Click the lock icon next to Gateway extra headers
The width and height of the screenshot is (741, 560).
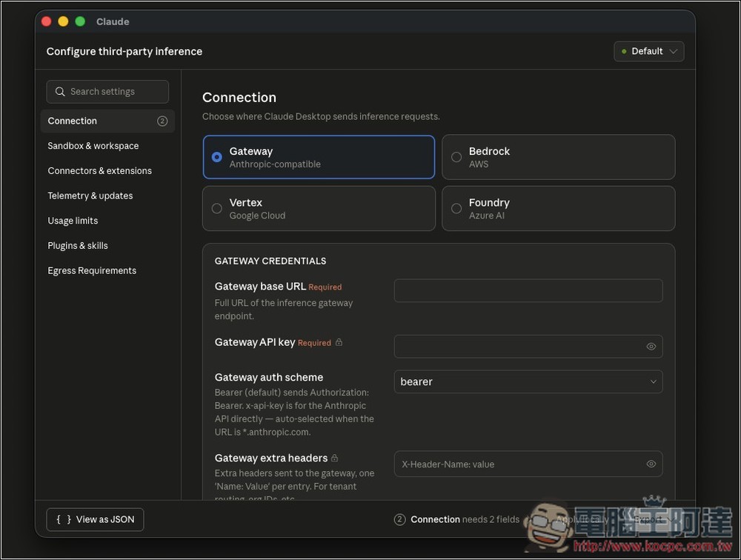click(x=335, y=458)
